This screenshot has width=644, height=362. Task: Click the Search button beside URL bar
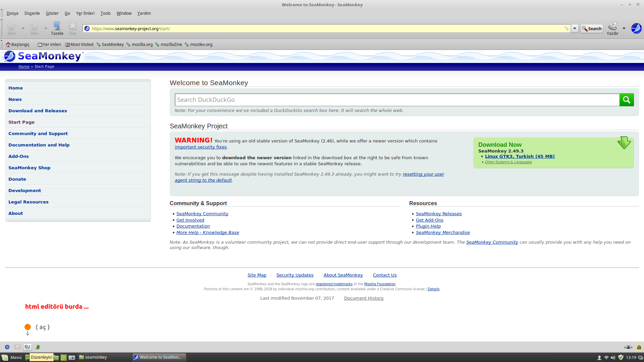[592, 28]
